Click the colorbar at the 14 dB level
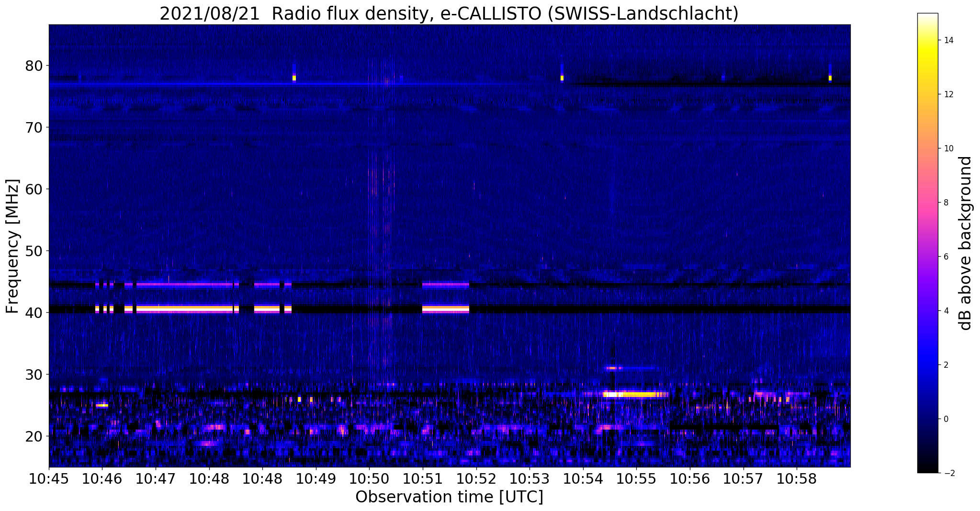 [x=927, y=40]
